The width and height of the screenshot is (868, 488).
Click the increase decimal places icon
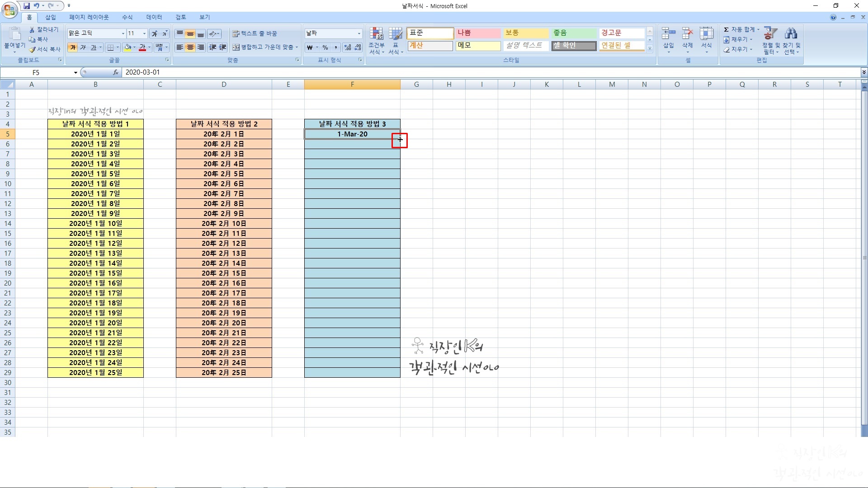coord(348,47)
